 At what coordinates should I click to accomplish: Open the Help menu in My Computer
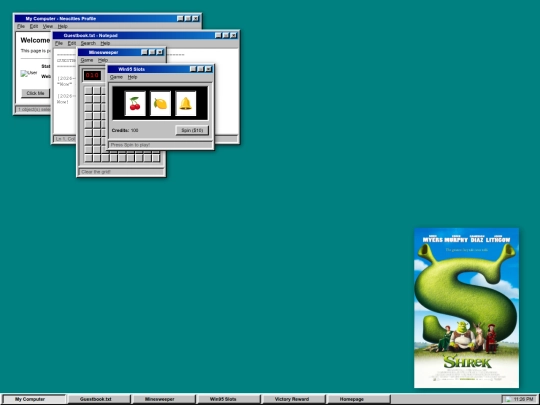(x=62, y=27)
